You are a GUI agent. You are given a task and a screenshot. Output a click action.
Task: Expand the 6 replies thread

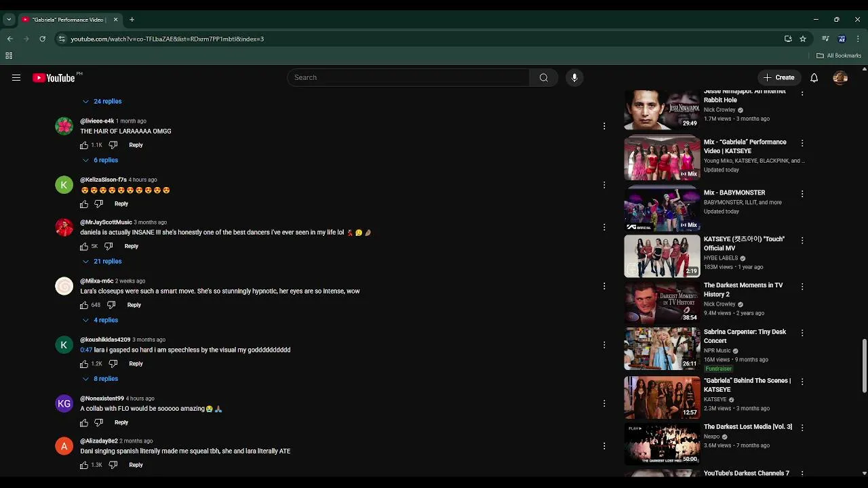click(x=100, y=161)
